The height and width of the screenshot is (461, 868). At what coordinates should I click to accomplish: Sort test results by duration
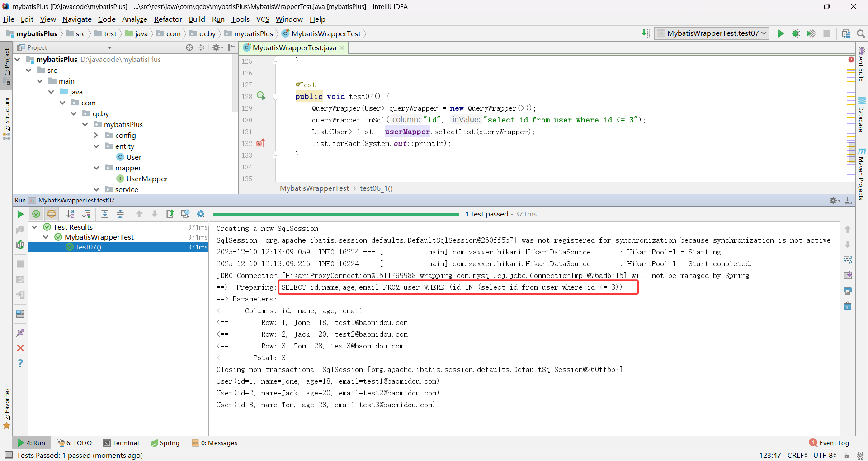click(86, 214)
